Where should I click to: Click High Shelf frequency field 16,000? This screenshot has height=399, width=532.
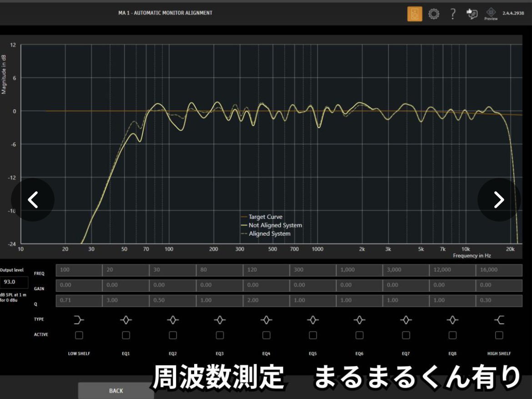point(499,270)
